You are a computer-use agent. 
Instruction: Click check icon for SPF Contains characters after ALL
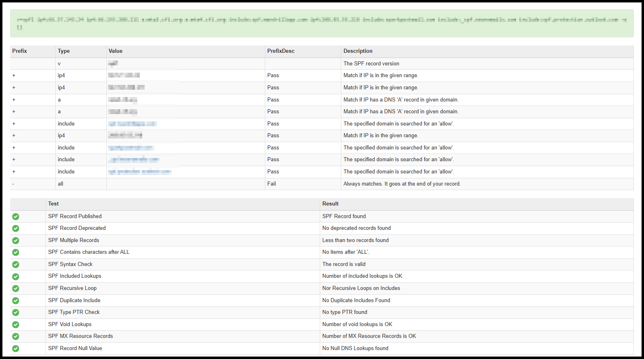pos(15,252)
